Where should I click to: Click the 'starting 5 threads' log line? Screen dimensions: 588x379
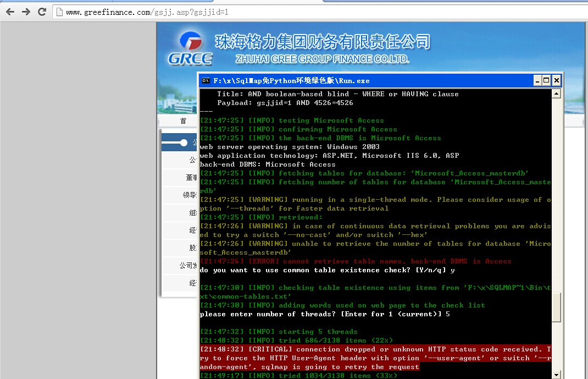[279, 332]
